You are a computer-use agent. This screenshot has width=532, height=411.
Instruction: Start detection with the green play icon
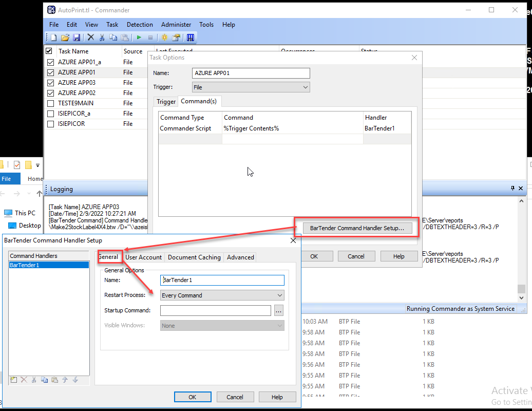[x=139, y=38]
